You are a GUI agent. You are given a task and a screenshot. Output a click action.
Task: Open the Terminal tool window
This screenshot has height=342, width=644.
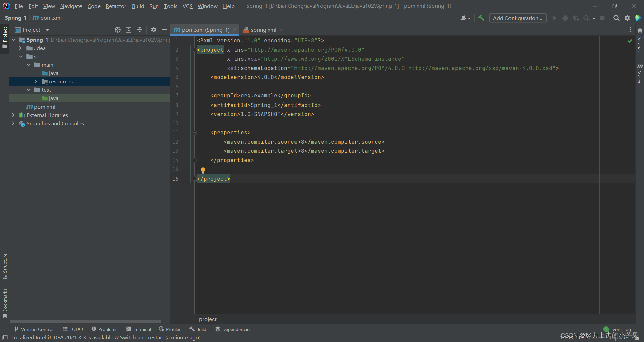139,329
